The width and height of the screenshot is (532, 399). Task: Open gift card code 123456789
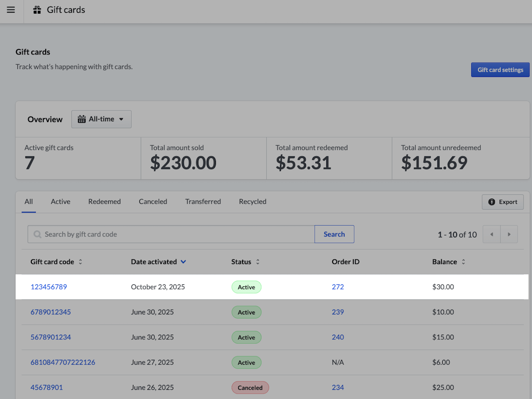click(x=49, y=287)
